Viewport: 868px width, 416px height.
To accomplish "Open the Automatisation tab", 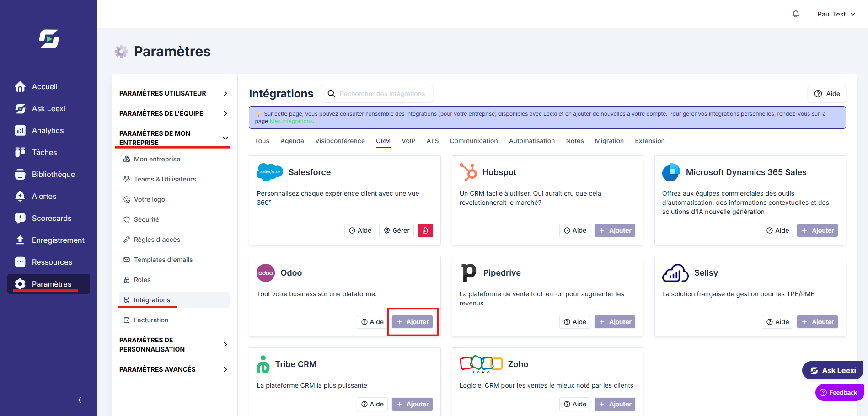I will pyautogui.click(x=532, y=141).
